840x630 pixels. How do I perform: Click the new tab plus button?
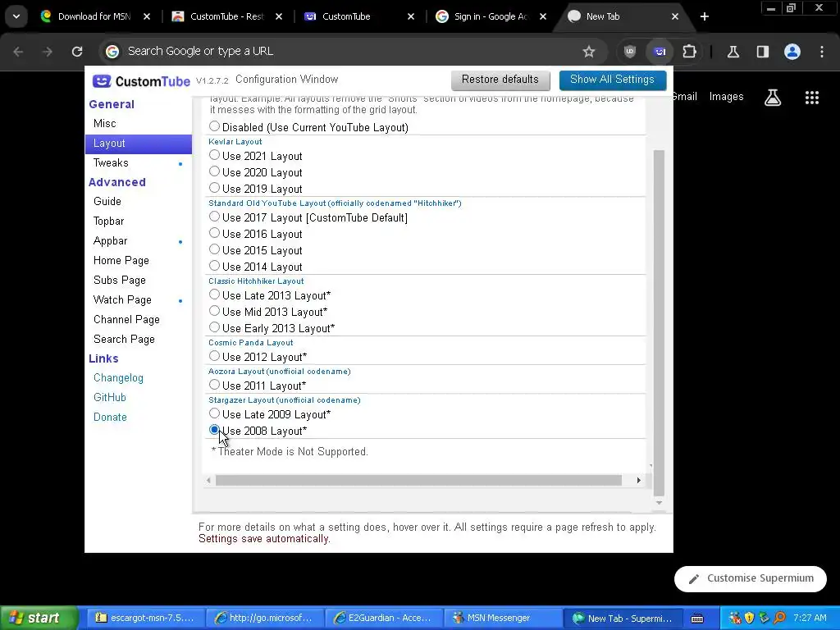coord(705,16)
